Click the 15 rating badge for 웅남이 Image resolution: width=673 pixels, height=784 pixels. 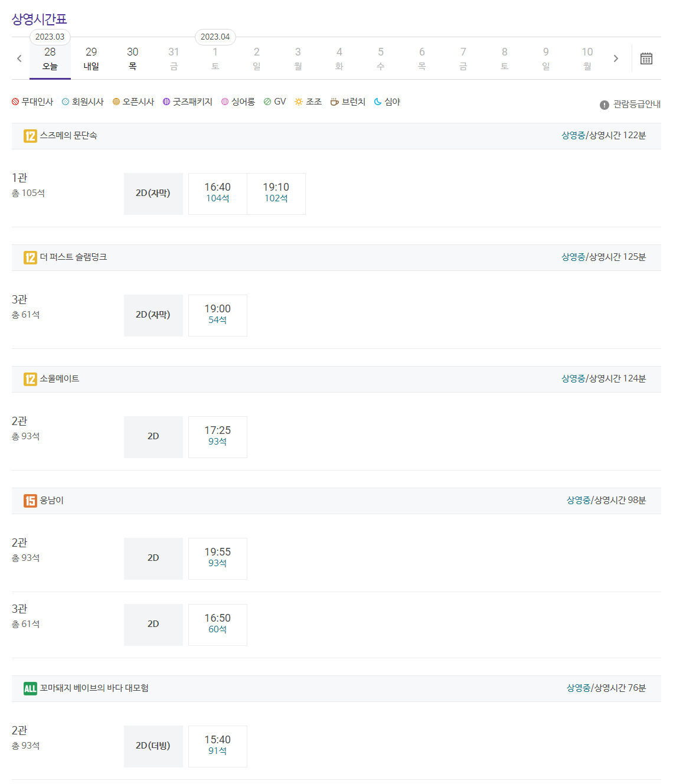pyautogui.click(x=30, y=501)
